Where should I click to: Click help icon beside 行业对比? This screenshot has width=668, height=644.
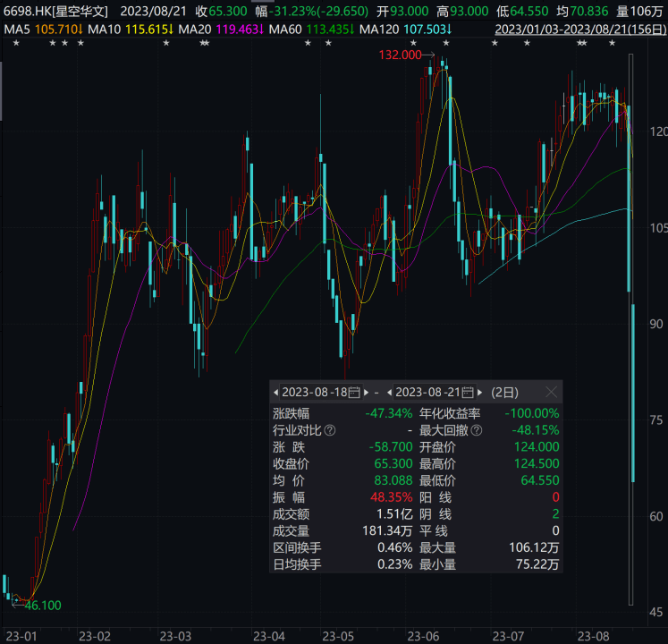coord(331,430)
